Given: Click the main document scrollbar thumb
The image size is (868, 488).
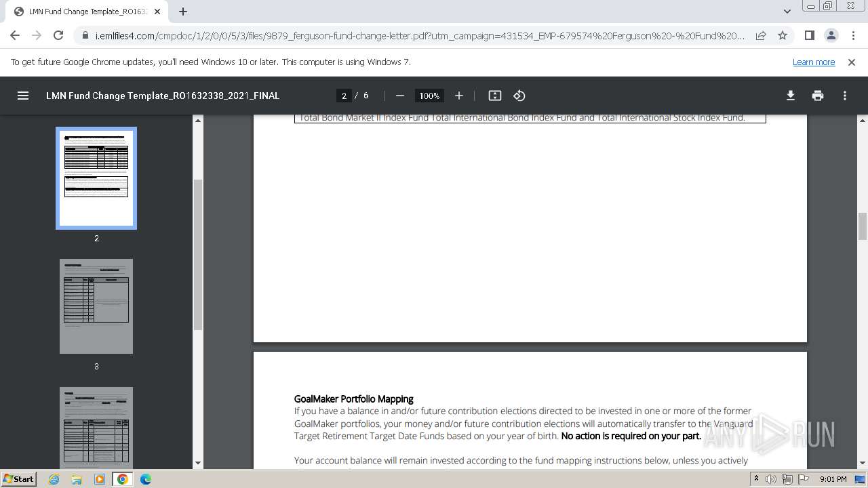Looking at the screenshot, I should coord(863,226).
